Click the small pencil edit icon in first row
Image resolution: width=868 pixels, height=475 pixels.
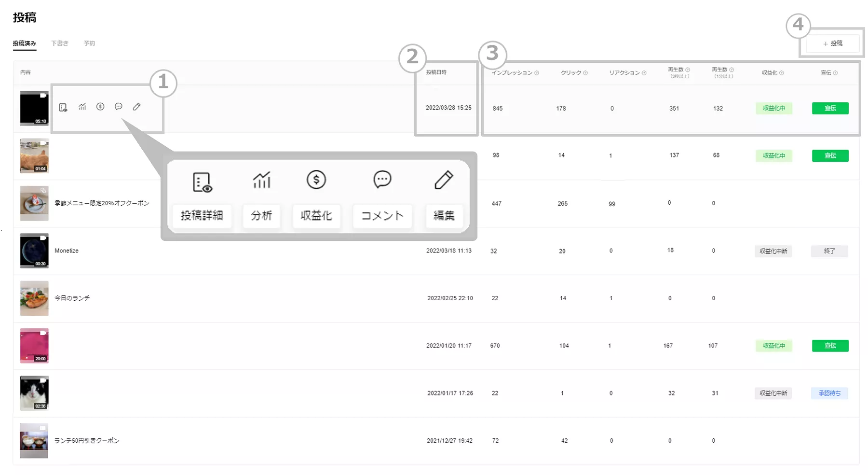(137, 107)
